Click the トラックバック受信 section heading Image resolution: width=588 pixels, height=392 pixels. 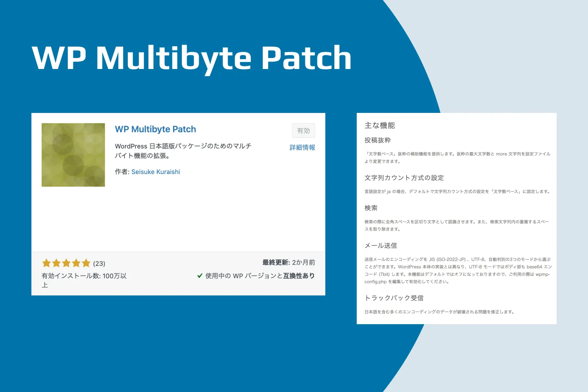tap(394, 298)
